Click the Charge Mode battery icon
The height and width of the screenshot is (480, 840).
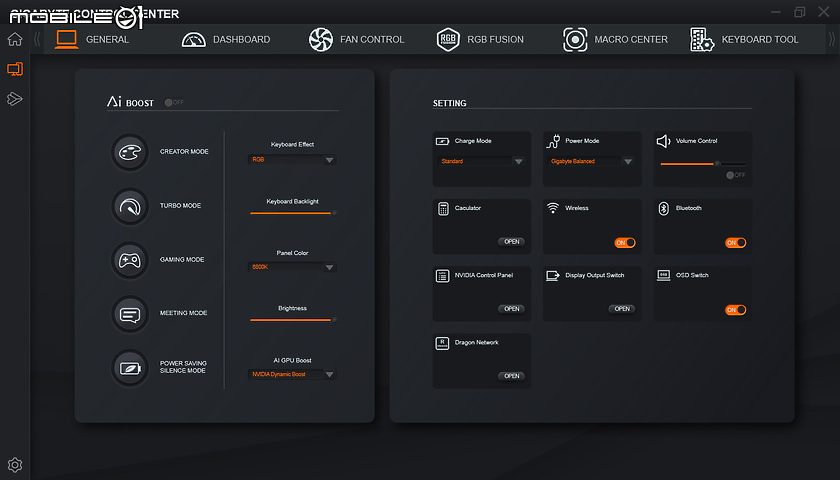tap(442, 141)
